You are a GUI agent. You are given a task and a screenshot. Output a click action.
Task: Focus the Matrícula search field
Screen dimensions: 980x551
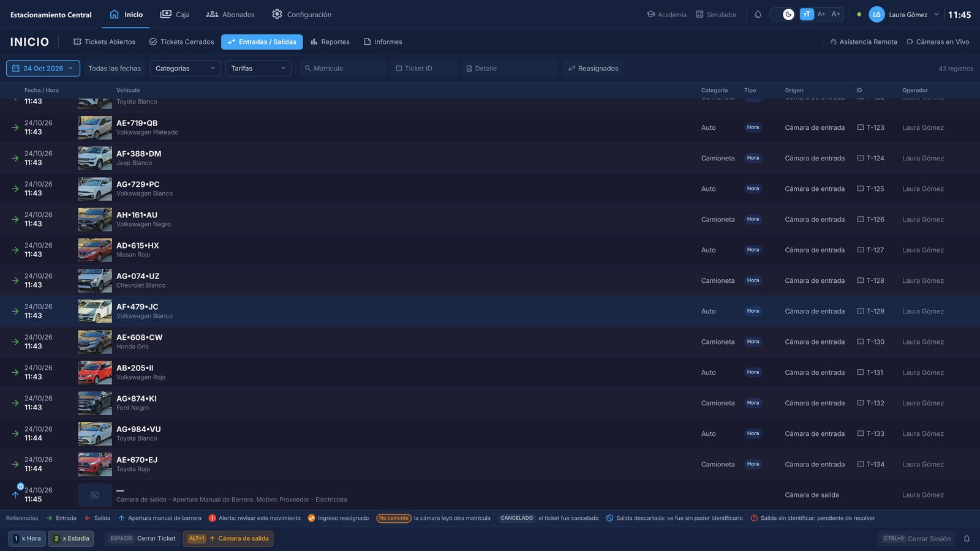[x=343, y=68]
